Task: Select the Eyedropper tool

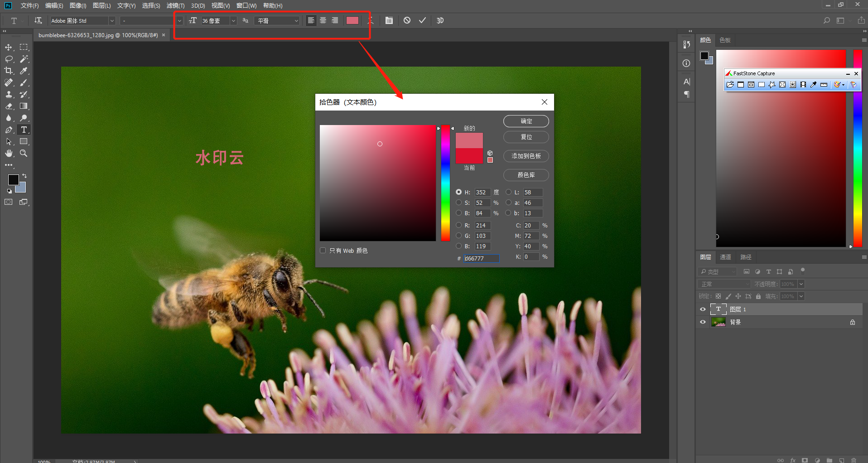Action: pos(24,71)
